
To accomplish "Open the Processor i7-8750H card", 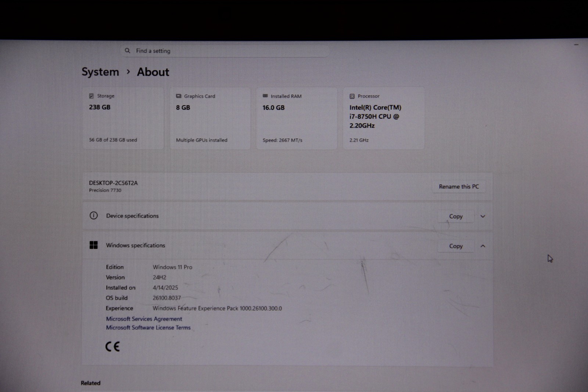I will [x=384, y=118].
